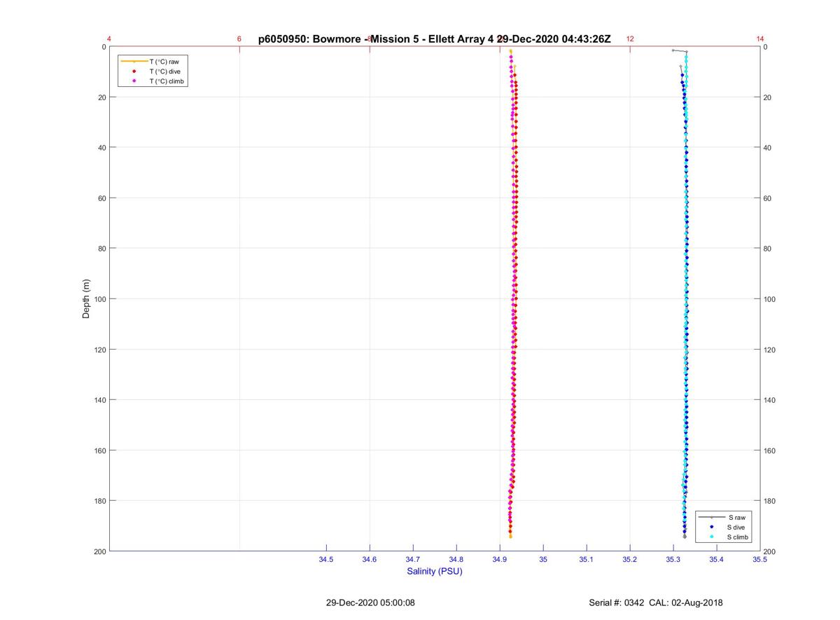
Task: Click the timestamp '29-Dec-2020 05:00:08'
Action: pyautogui.click(x=370, y=602)
